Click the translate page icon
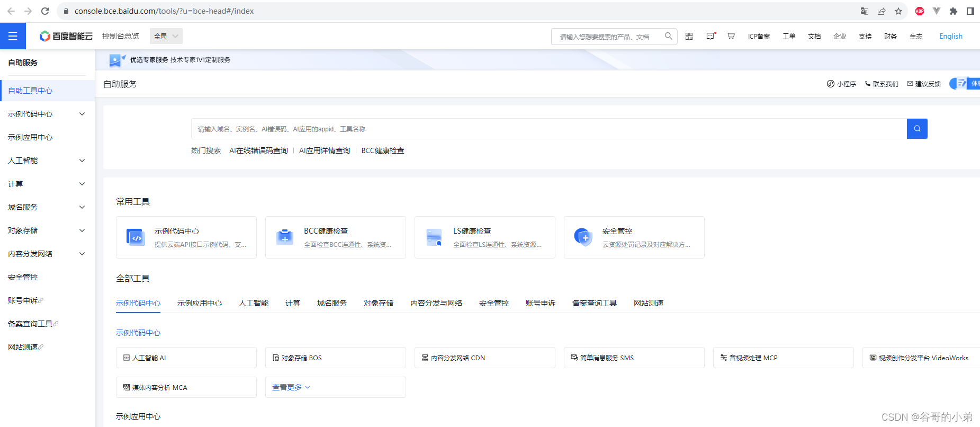Screen dimensions: 980x427 [x=865, y=11]
